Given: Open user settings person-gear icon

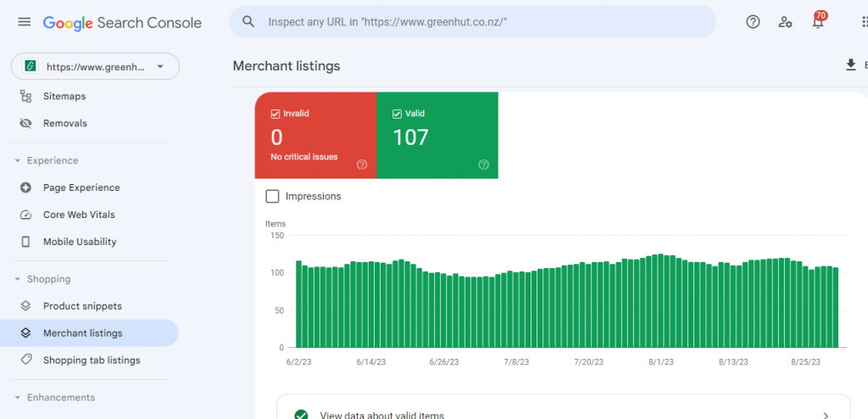Looking at the screenshot, I should pyautogui.click(x=785, y=22).
